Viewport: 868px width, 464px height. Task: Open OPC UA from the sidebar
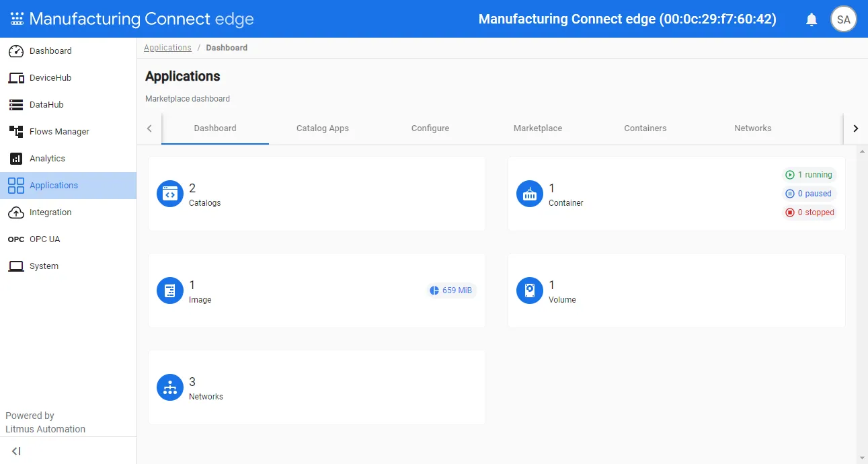coord(68,239)
